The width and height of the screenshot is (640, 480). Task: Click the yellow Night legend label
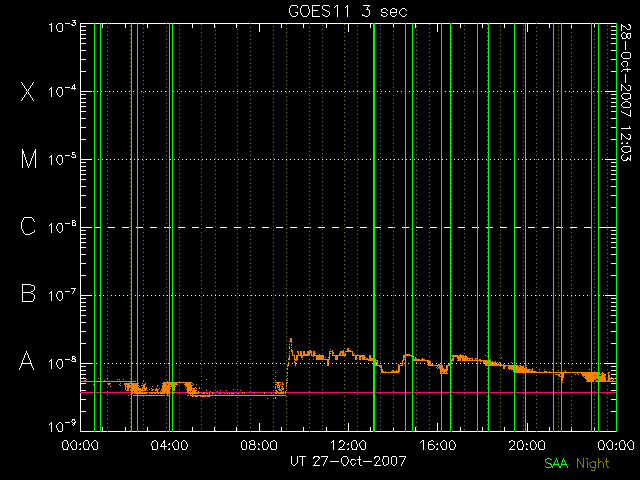pos(593,464)
